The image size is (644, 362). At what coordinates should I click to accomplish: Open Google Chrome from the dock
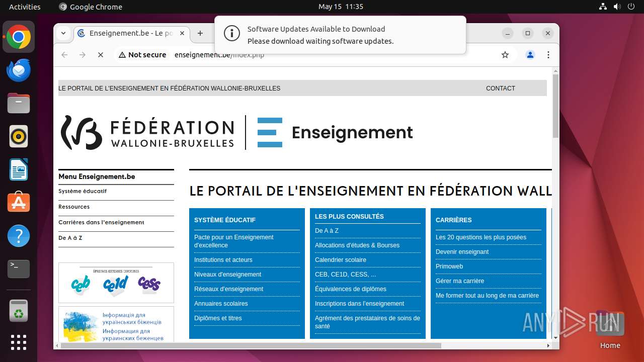(19, 37)
